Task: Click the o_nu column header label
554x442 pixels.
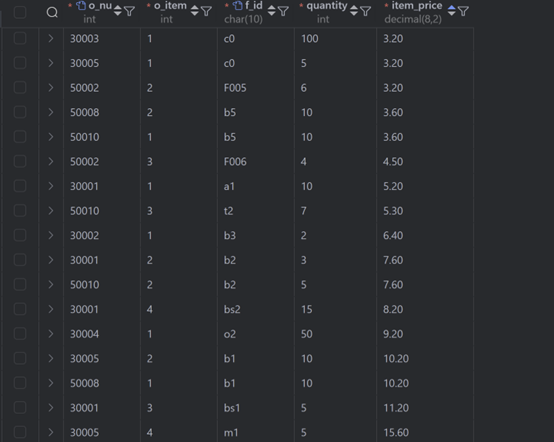Action: point(100,6)
